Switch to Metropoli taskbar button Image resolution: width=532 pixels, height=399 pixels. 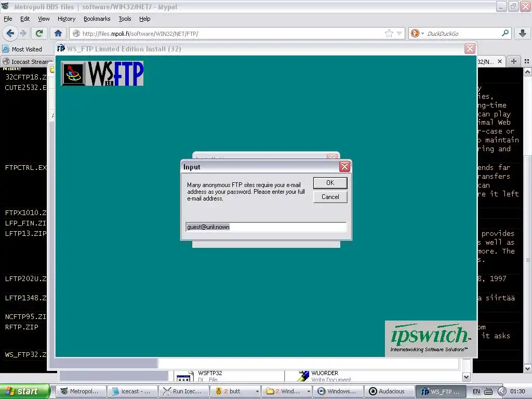click(x=81, y=391)
